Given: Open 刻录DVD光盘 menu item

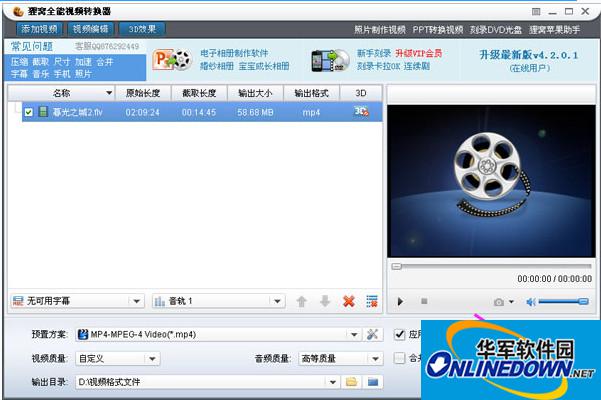Looking at the screenshot, I should point(496,30).
